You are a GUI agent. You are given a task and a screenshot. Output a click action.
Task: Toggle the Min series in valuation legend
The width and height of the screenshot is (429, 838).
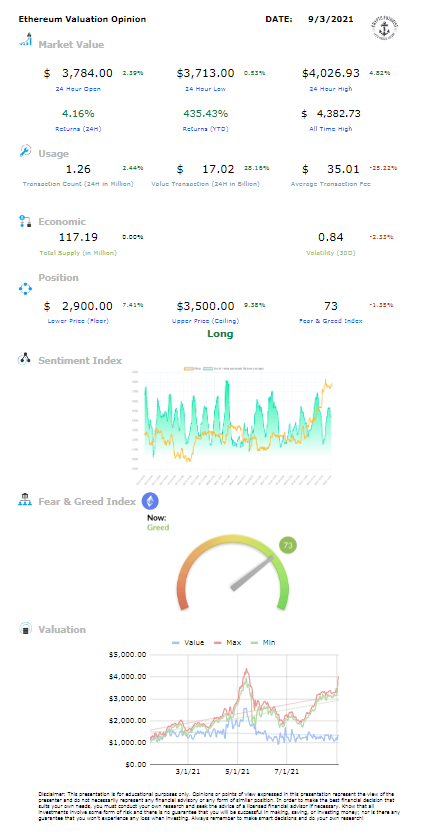[262, 642]
